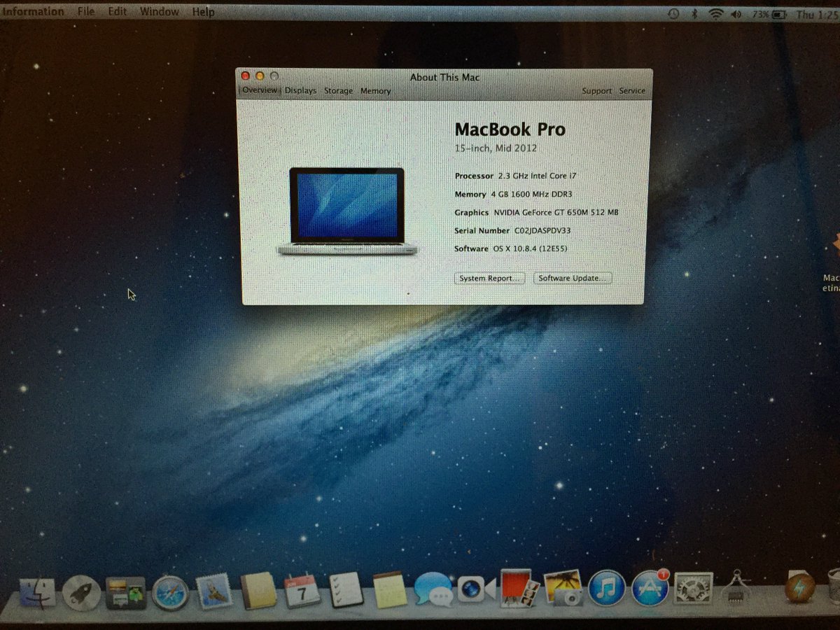The width and height of the screenshot is (840, 630).
Task: Minimize About This Mac with yellow button
Action: click(x=260, y=76)
